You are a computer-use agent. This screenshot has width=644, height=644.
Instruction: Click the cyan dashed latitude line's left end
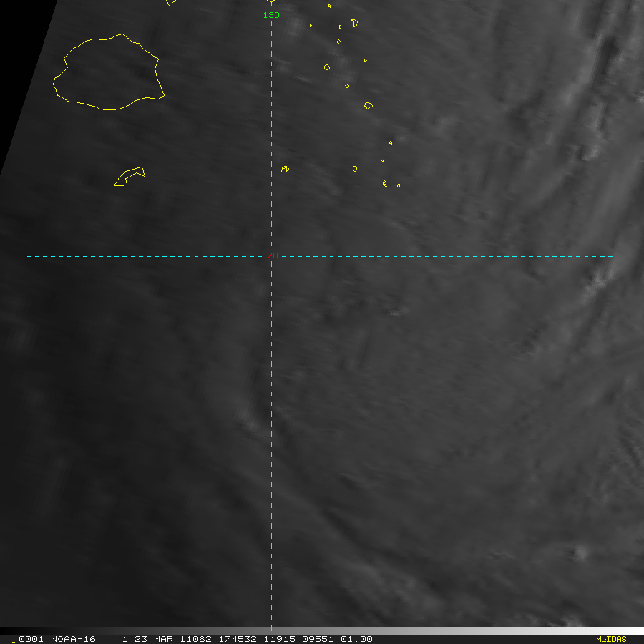coord(29,256)
